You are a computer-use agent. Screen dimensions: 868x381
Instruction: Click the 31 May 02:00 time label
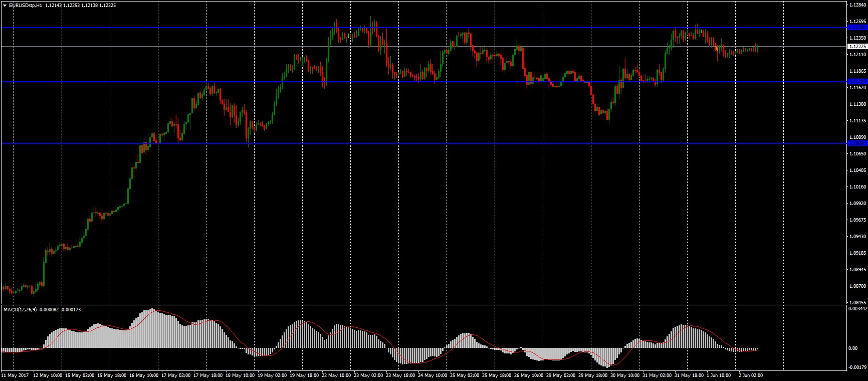click(x=658, y=375)
